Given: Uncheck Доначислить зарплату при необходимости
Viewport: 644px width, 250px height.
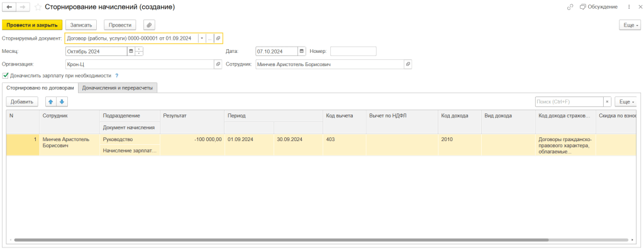Looking at the screenshot, I should coord(5,76).
